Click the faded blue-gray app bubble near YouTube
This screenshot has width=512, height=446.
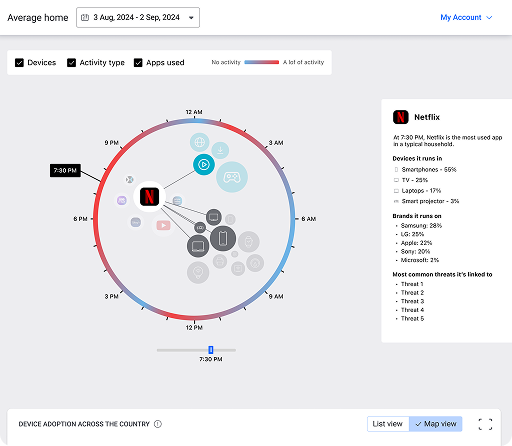coord(135,222)
